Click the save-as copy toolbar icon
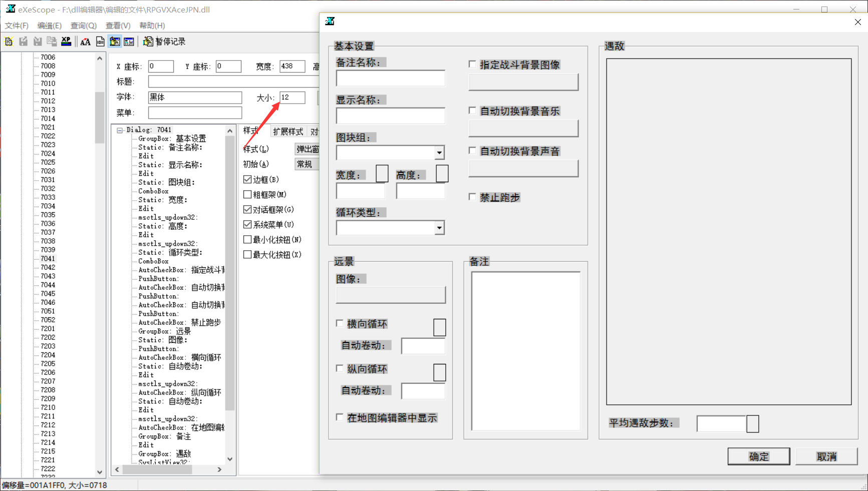This screenshot has height=491, width=868. click(52, 42)
